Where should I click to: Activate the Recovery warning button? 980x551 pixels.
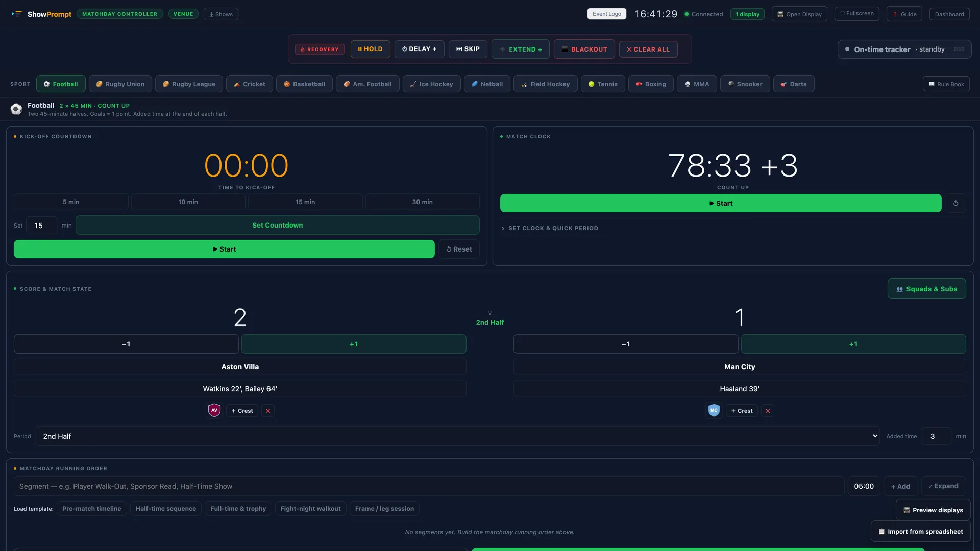click(x=320, y=49)
